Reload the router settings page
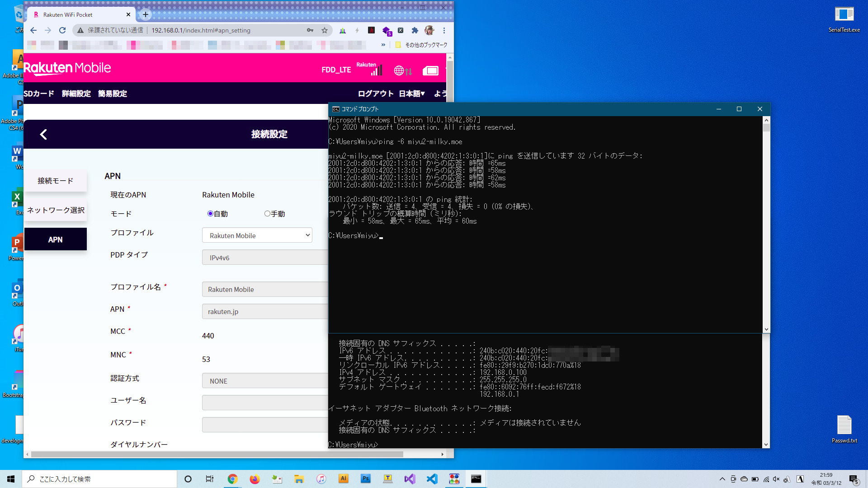The width and height of the screenshot is (868, 488). point(62,30)
